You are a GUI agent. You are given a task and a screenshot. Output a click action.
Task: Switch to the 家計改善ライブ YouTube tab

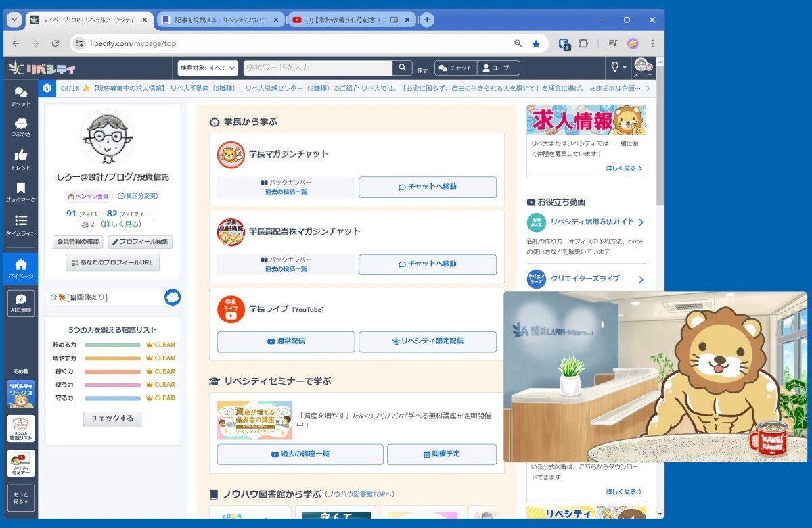click(353, 20)
